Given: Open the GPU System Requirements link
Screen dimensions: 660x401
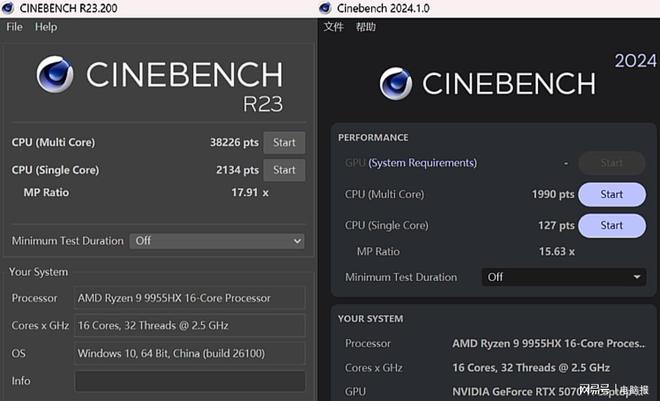Looking at the screenshot, I should coord(422,163).
